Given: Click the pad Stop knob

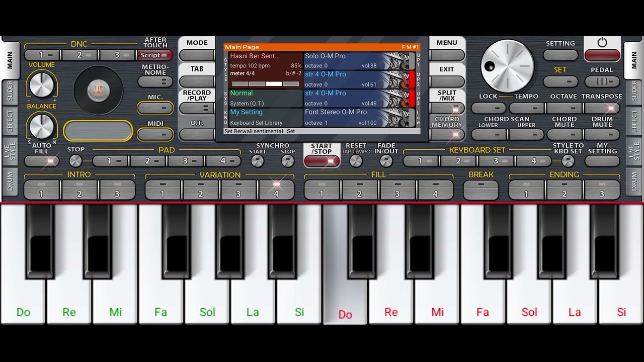Looking at the screenshot, I should tap(75, 161).
